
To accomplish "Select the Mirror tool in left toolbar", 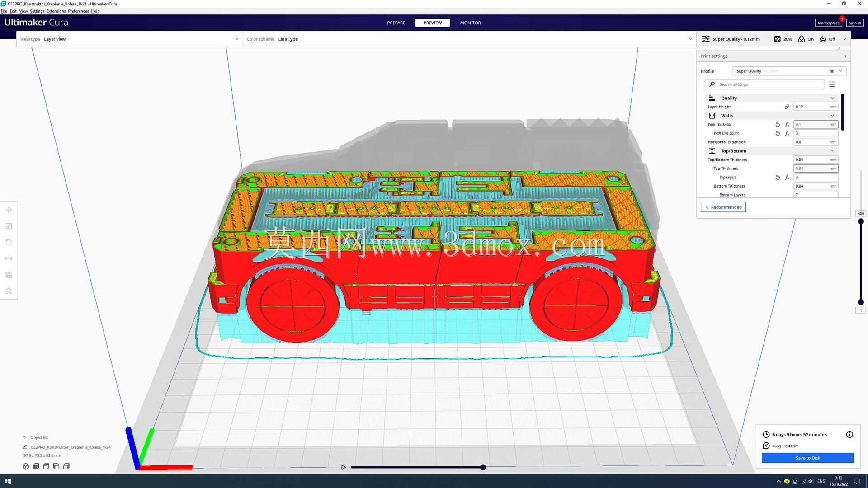I will pyautogui.click(x=9, y=258).
